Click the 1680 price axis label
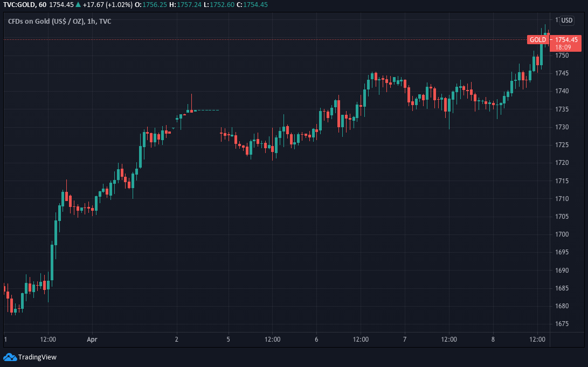Screen dimensions: 588x367 562,306
